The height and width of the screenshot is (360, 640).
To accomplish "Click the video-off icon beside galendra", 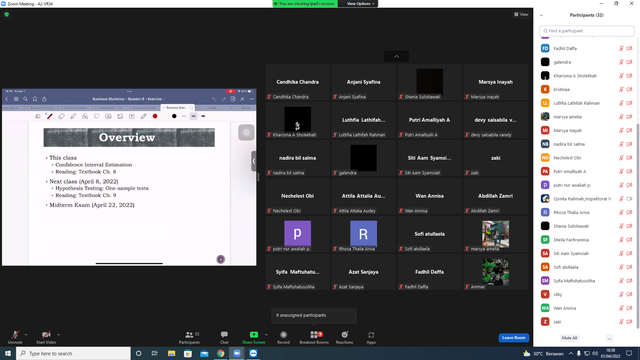I will (629, 62).
